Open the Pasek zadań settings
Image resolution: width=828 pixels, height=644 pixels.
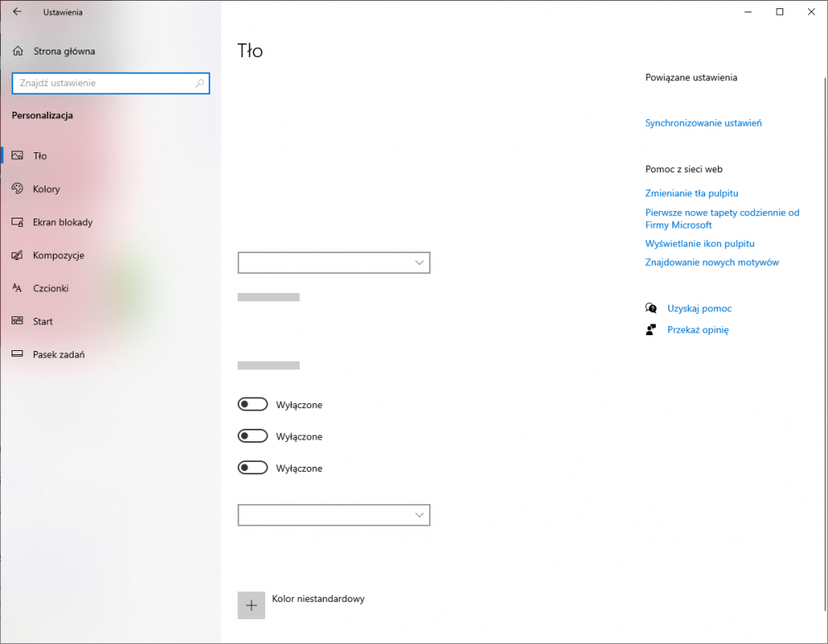(60, 354)
